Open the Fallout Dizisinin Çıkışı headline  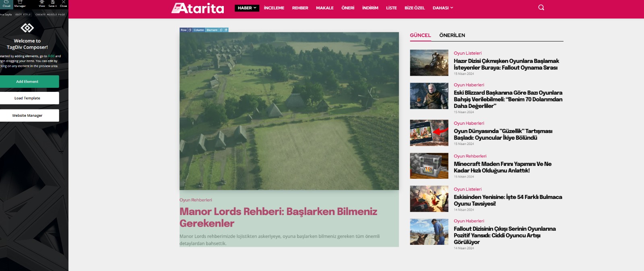tap(505, 235)
